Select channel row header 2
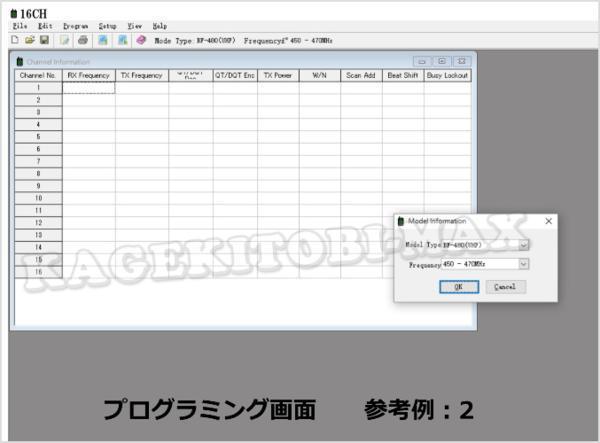The height and width of the screenshot is (443, 600). coord(38,100)
